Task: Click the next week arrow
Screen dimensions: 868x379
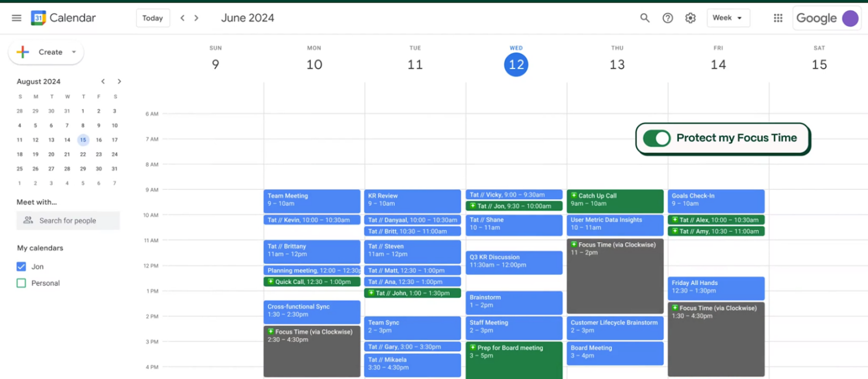Action: tap(196, 18)
